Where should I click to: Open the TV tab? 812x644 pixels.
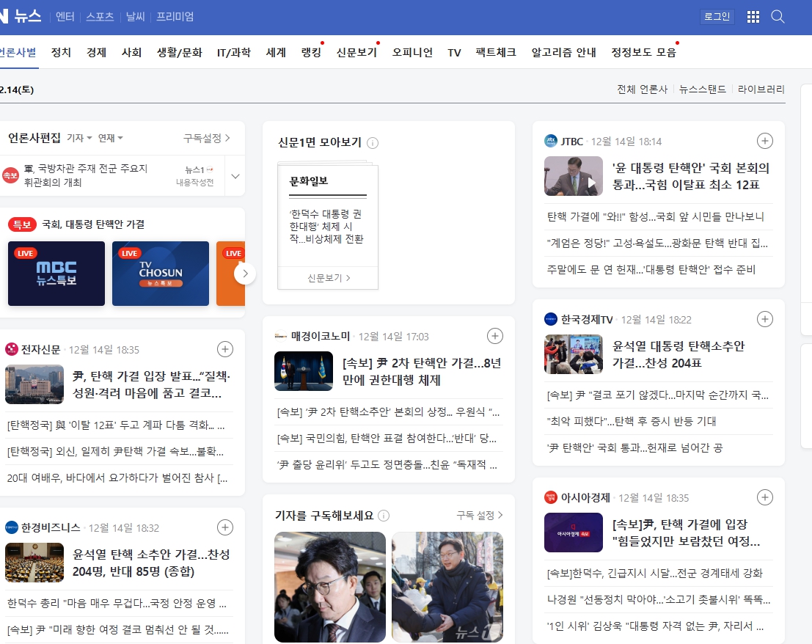tap(454, 52)
